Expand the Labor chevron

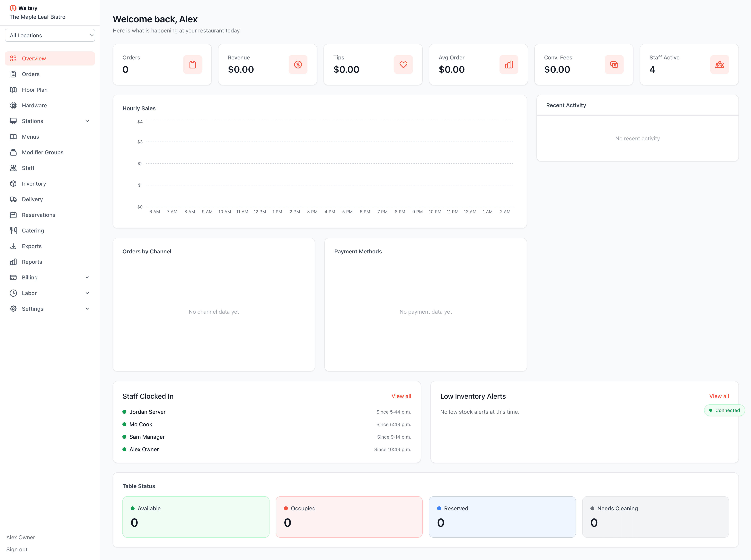pyautogui.click(x=87, y=293)
